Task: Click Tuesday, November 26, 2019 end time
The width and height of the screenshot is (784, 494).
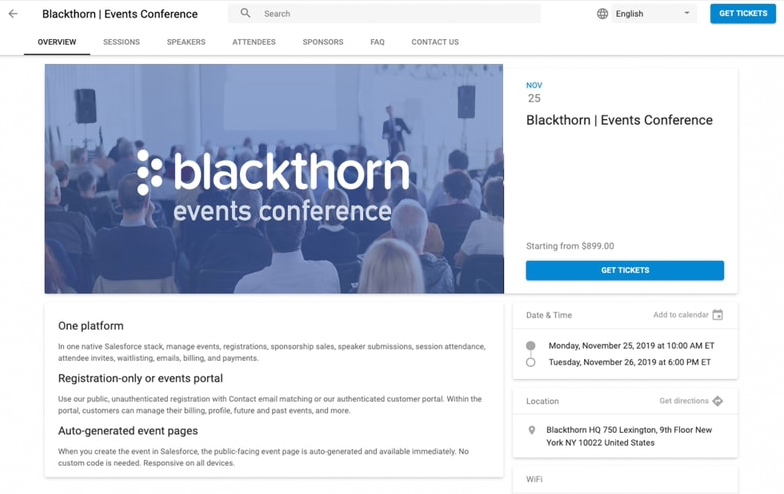Action: [630, 362]
